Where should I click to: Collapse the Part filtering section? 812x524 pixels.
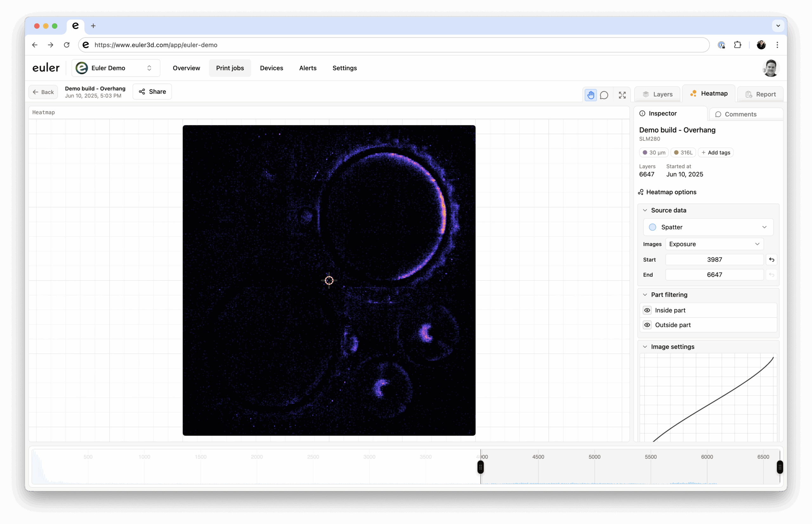tap(645, 295)
